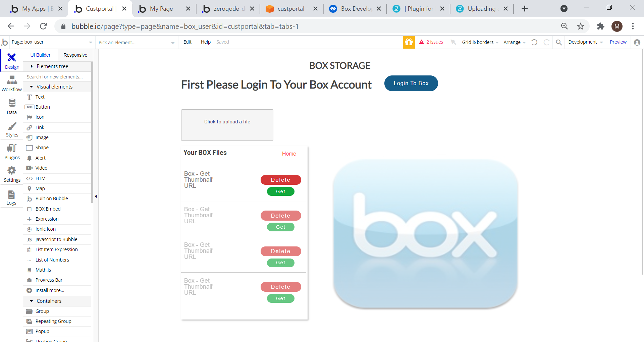
Task: Click the browser address bar
Action: pyautogui.click(x=309, y=26)
